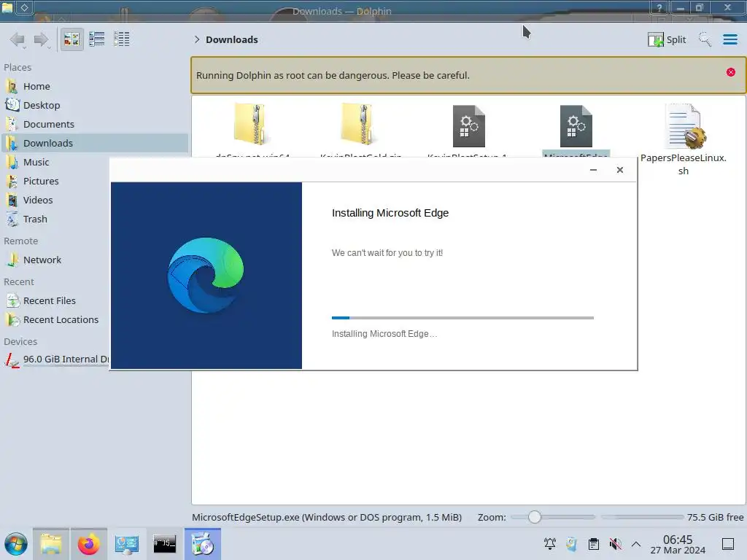Open Desktop in Places
This screenshot has height=560, width=747.
[94, 105]
